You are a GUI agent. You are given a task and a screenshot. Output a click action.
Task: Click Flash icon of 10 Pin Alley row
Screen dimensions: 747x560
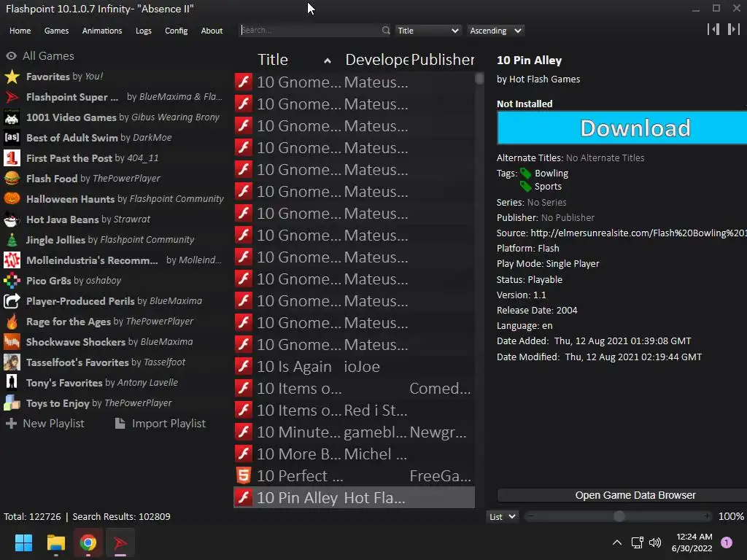pyautogui.click(x=244, y=497)
